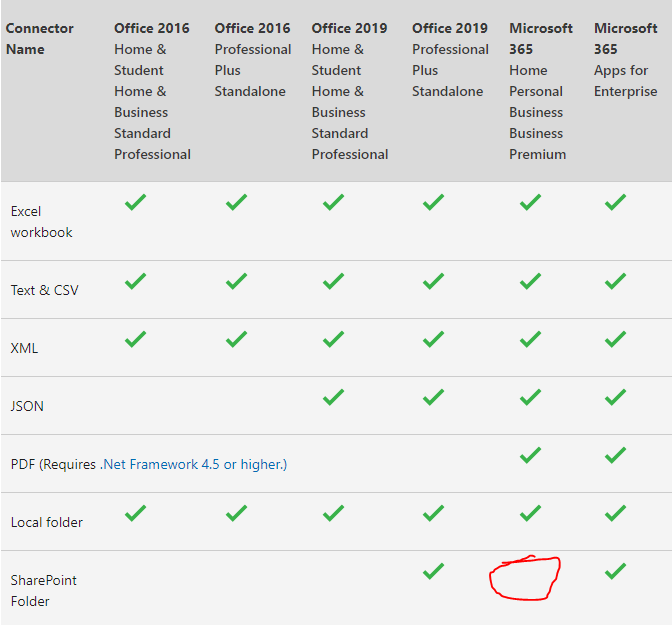The height and width of the screenshot is (625, 672).
Task: Click the Text & CSV checkmark under Microsoft 365 Apps for Enterprise
Action: click(615, 281)
